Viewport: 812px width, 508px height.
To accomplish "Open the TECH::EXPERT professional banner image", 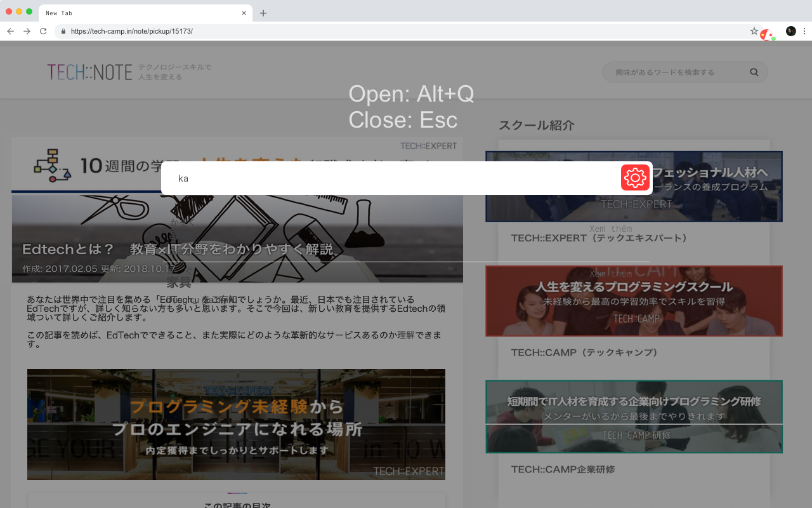I will [x=634, y=187].
